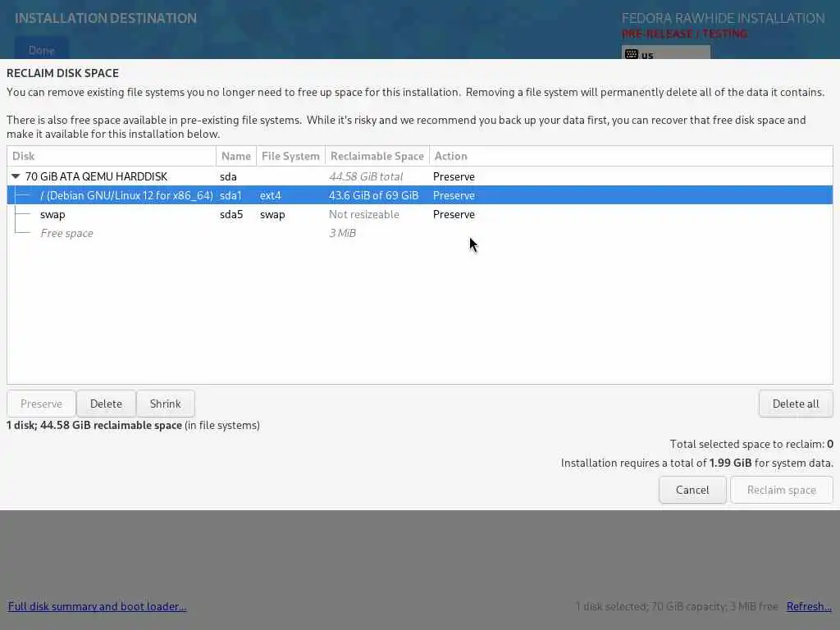Click the ext4 file system cell

tap(271, 195)
